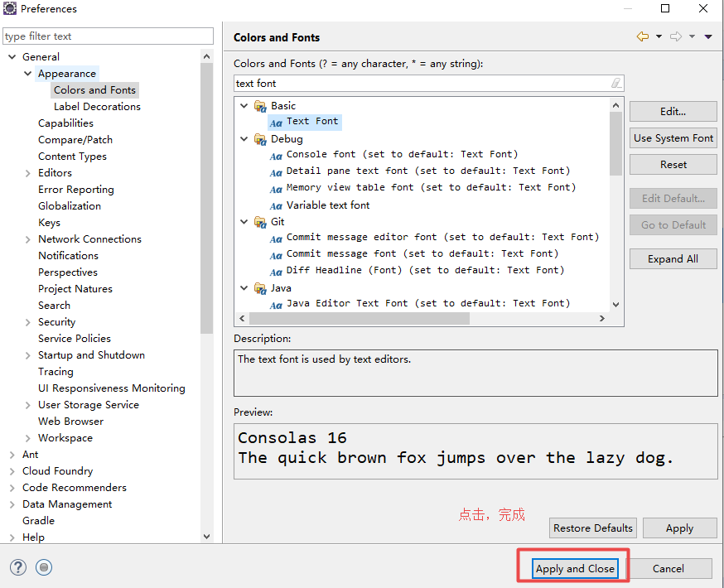This screenshot has height=588, width=724.
Task: Expand the User Storage Service node
Action: 27,405
